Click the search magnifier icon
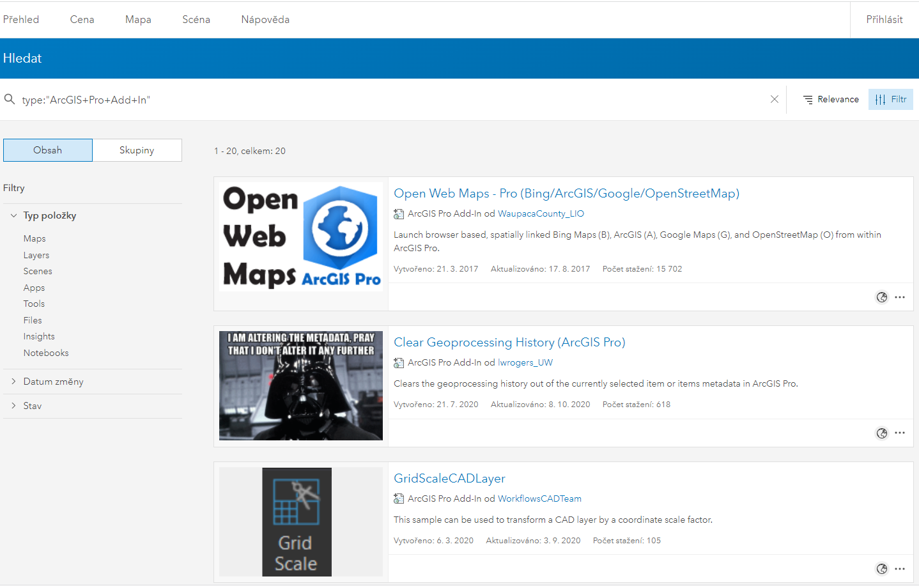Image resolution: width=919 pixels, height=588 pixels. (10, 99)
